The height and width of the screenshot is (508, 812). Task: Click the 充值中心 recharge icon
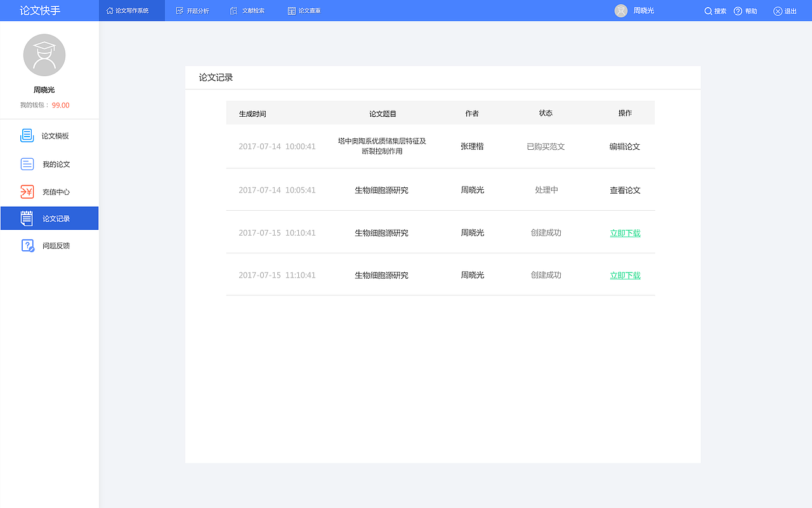27,191
